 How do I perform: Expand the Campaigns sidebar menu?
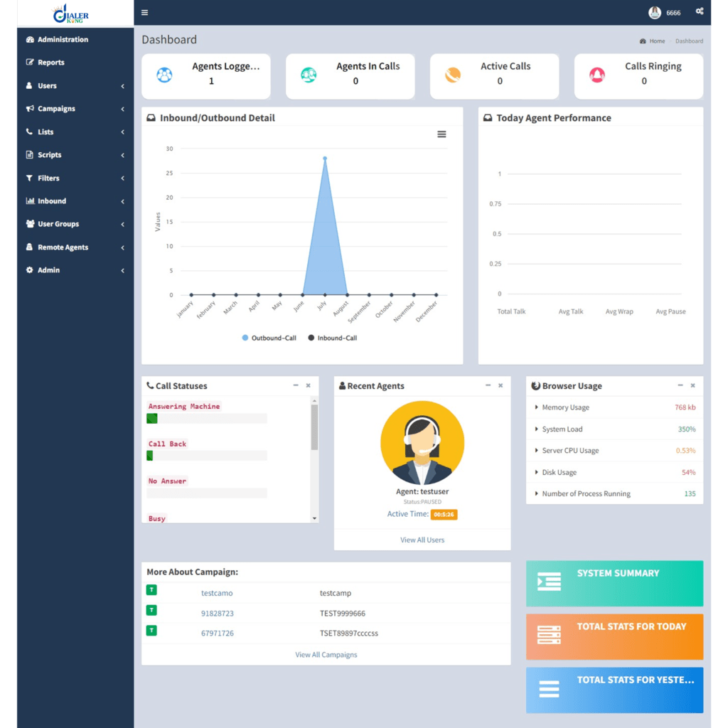(x=75, y=109)
